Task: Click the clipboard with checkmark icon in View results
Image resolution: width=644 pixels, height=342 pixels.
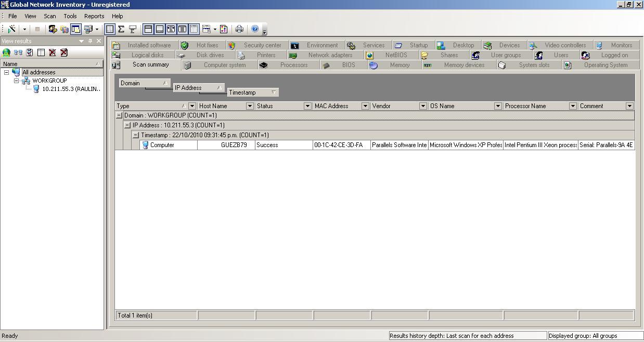Action: tap(29, 52)
